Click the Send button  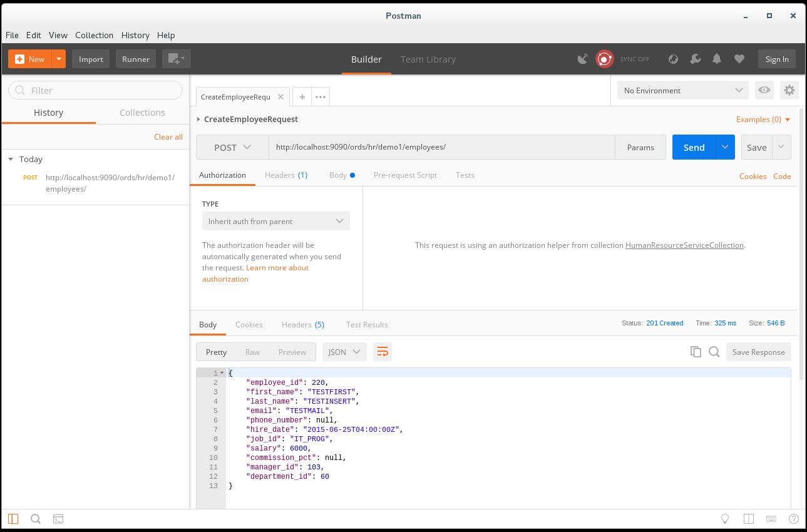pyautogui.click(x=694, y=147)
